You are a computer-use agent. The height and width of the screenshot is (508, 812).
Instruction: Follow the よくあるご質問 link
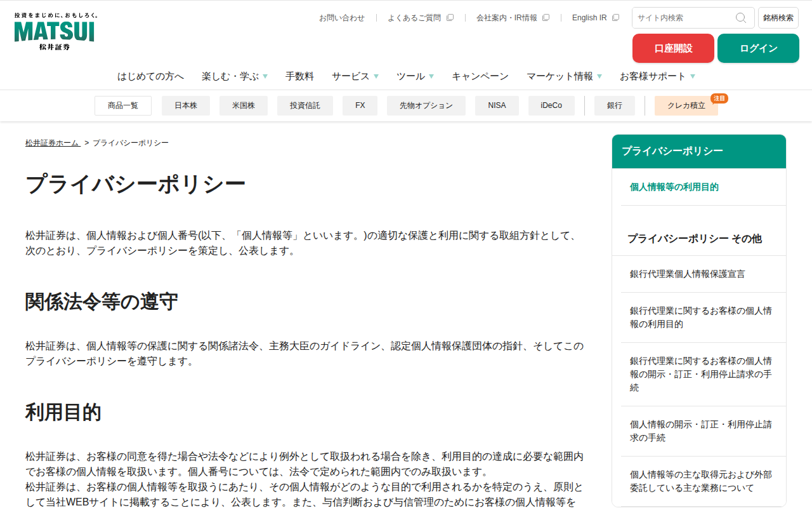pos(414,18)
